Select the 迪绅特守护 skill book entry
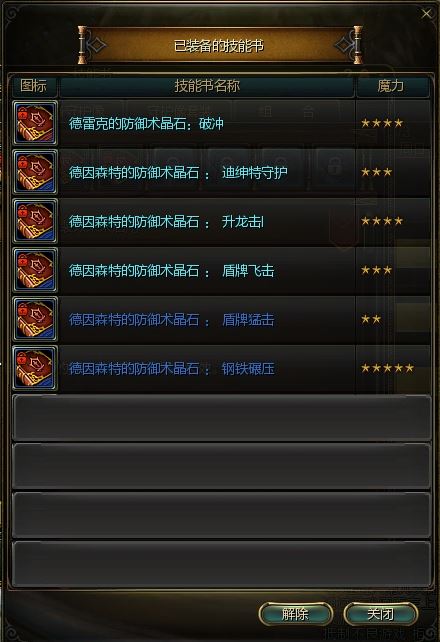The image size is (440, 642). coord(221,172)
